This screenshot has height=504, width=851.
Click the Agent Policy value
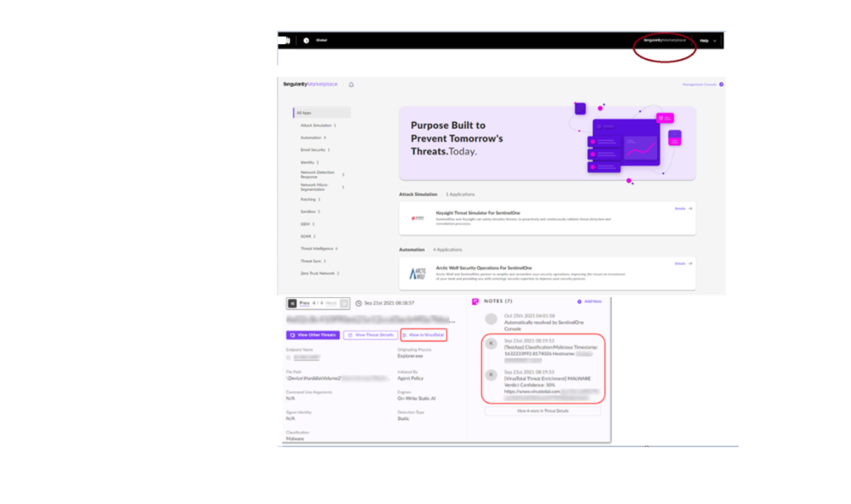[x=411, y=379]
